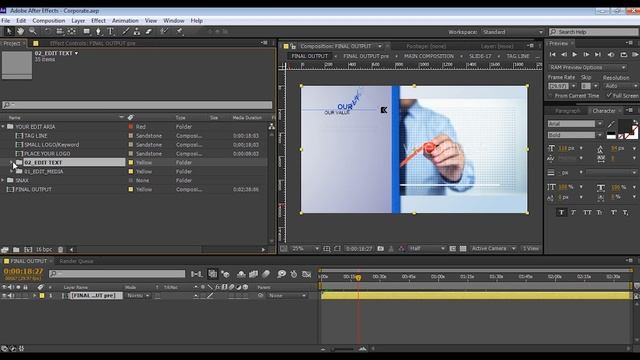
Task: Open the Active Camera dropdown
Action: [493, 248]
